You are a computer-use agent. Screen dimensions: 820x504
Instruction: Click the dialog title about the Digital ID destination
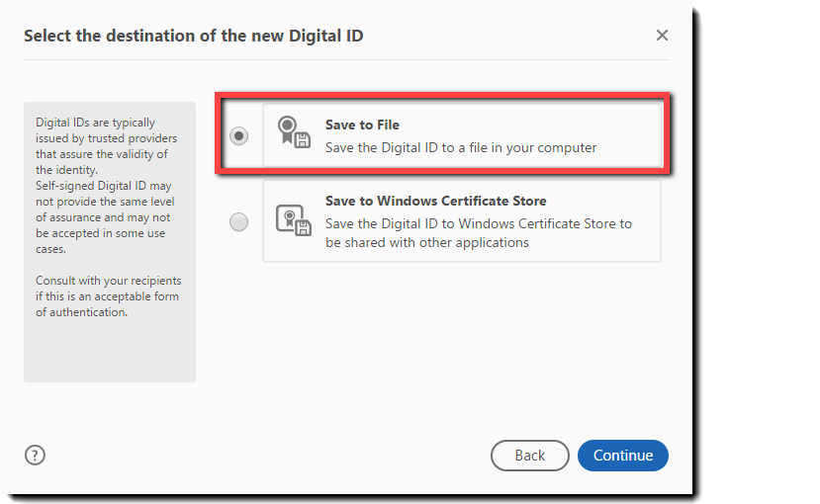click(x=194, y=37)
